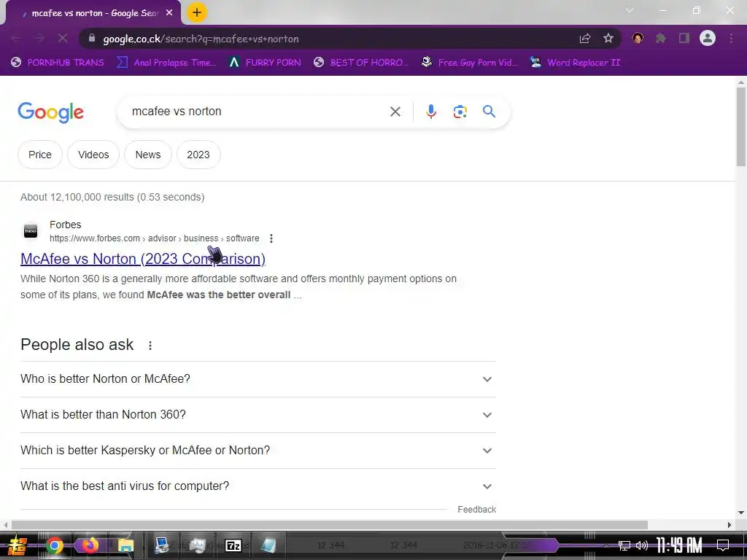Open the network tray icon
This screenshot has height=560, width=747.
click(x=624, y=545)
